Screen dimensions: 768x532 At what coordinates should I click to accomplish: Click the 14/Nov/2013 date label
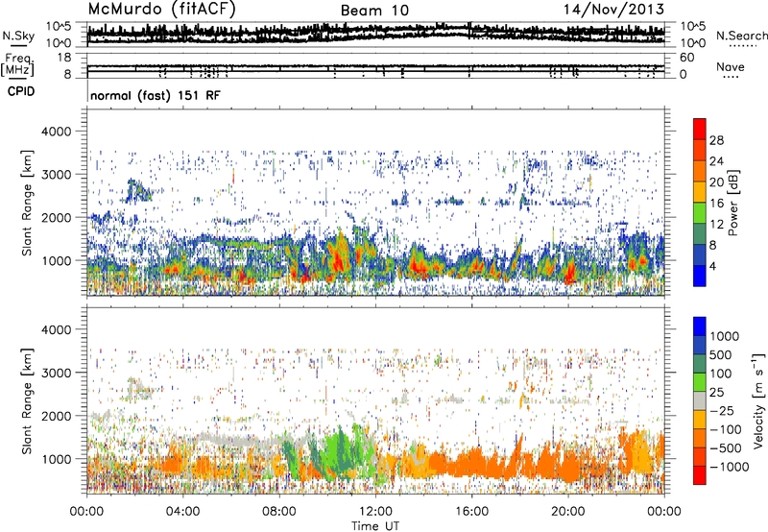coord(614,9)
